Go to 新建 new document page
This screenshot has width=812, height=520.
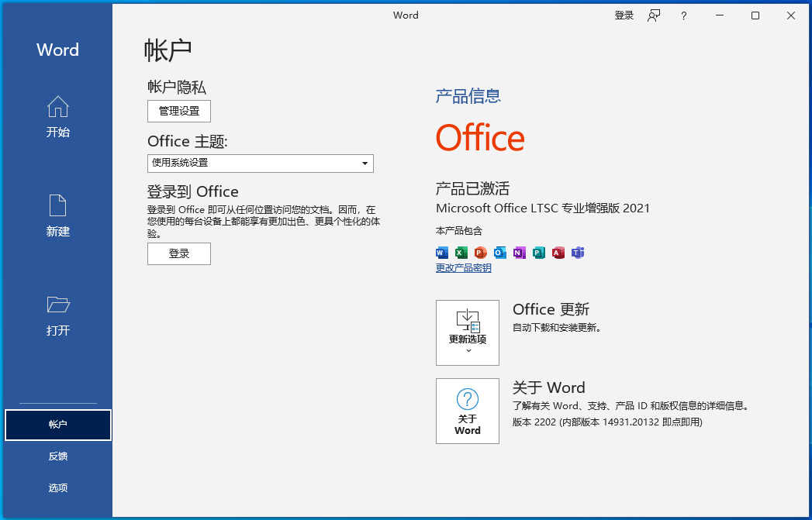click(57, 215)
